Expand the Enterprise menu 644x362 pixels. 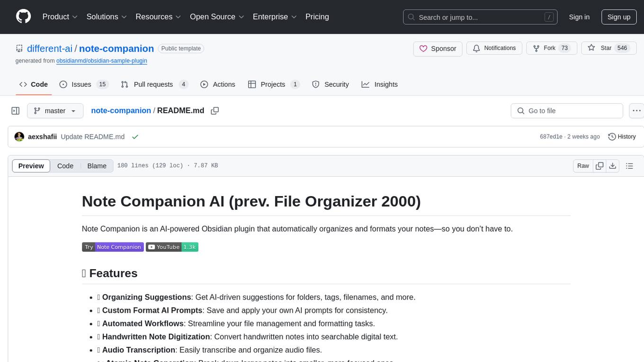pyautogui.click(x=275, y=17)
